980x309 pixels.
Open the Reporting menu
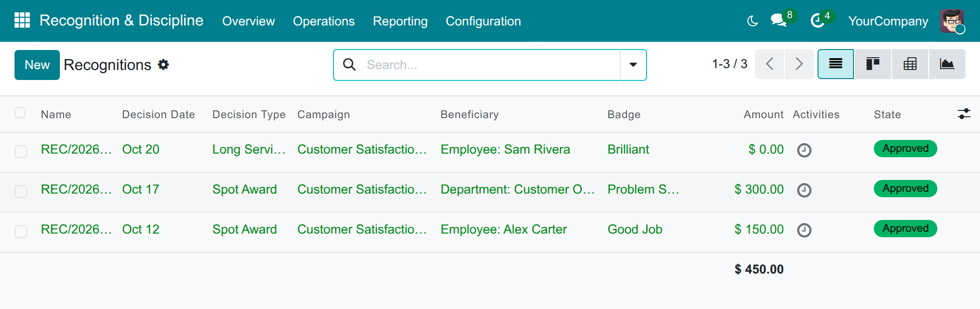pyautogui.click(x=400, y=21)
